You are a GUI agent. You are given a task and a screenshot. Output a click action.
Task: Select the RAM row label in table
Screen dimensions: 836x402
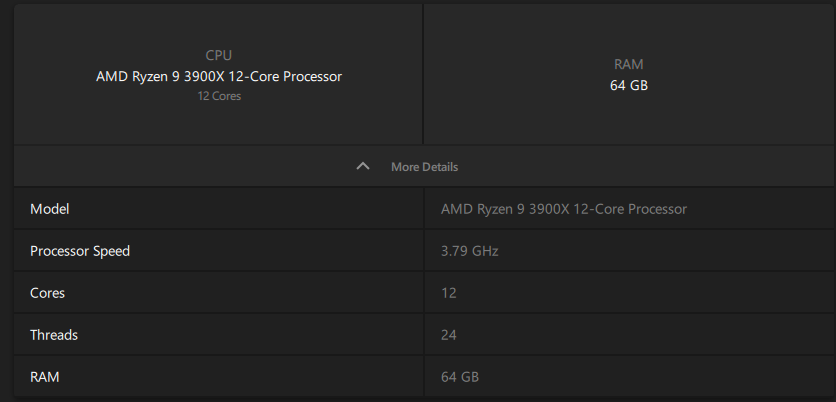click(46, 377)
